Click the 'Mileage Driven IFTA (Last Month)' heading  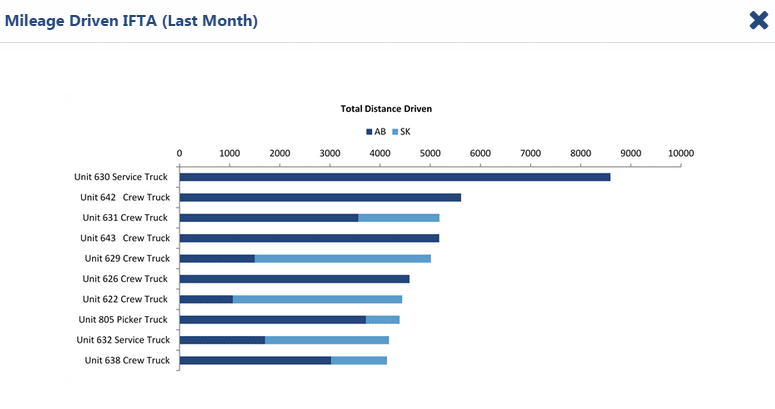tap(131, 21)
